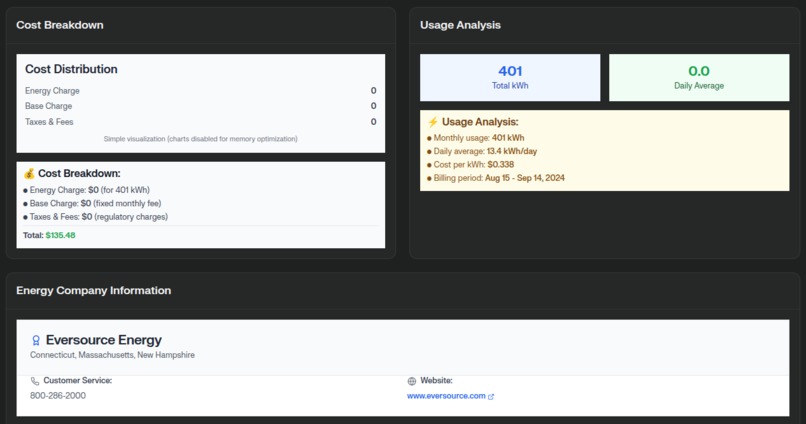This screenshot has width=806, height=424.
Task: Click the billing period Aug 15 - Sep 14 line
Action: pyautogui.click(x=496, y=178)
